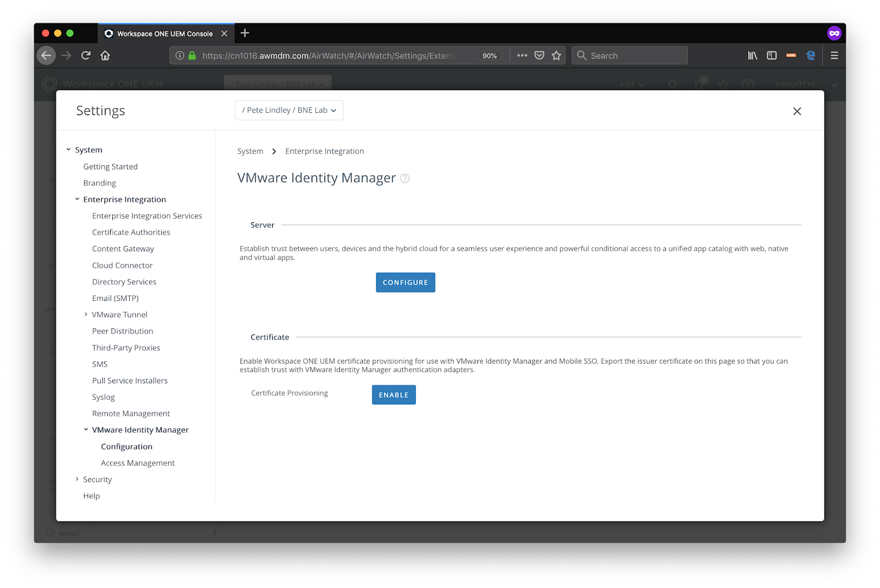The height and width of the screenshot is (588, 880).
Task: Select Access Management
Action: (137, 463)
